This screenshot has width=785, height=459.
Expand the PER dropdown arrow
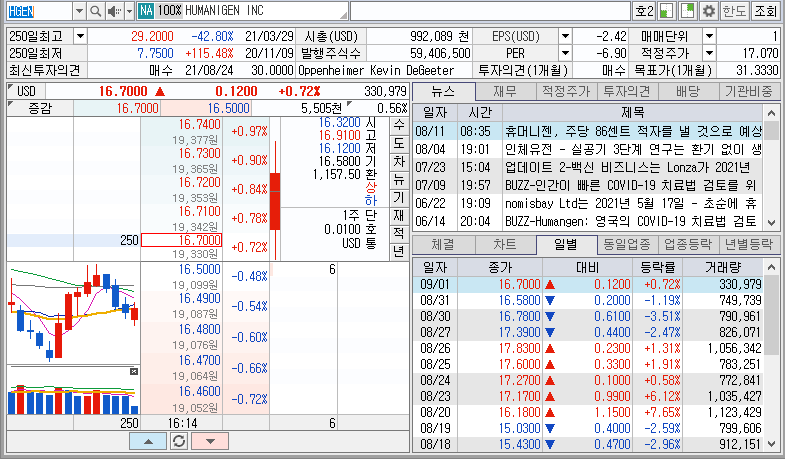(x=565, y=53)
